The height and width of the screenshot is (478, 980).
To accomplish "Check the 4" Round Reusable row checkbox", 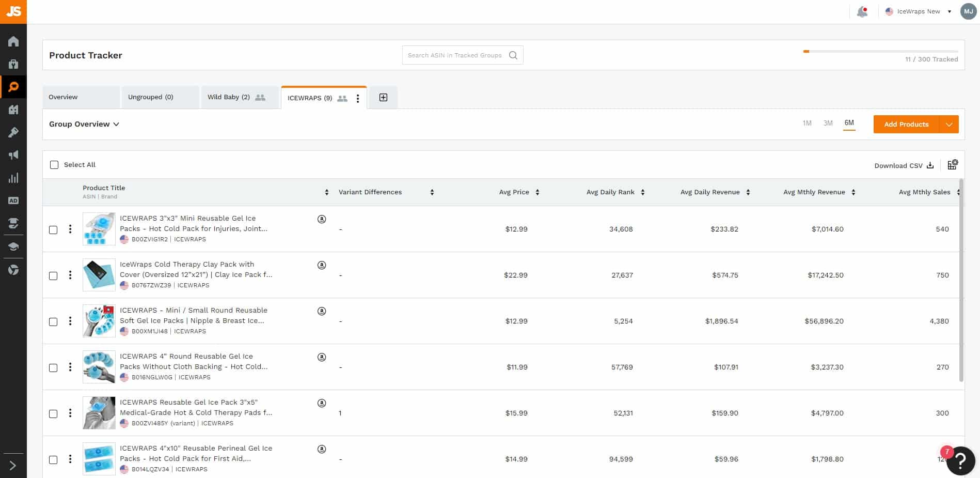I will pos(53,368).
